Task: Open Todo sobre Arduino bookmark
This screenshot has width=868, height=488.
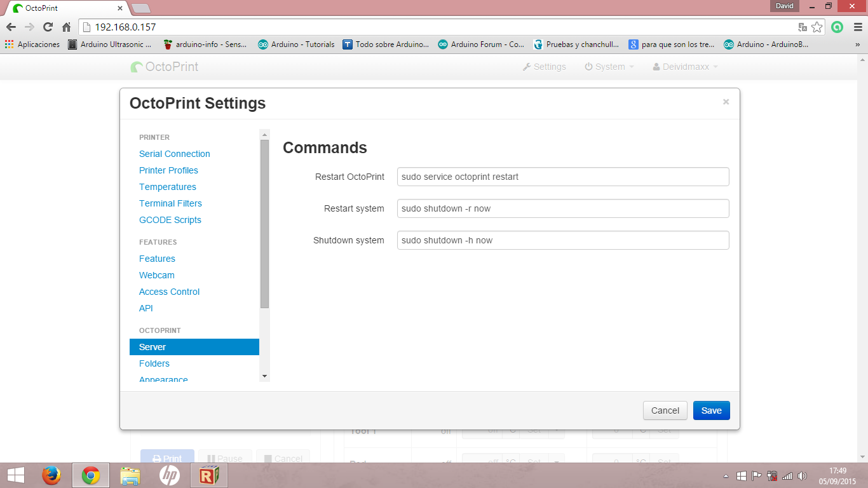Action: pyautogui.click(x=386, y=44)
